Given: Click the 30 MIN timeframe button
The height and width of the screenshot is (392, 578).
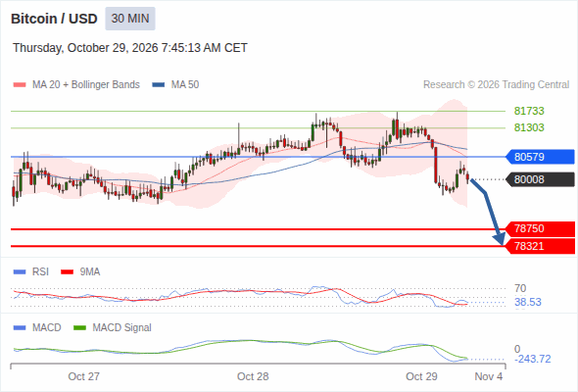Looking at the screenshot, I should [x=130, y=19].
